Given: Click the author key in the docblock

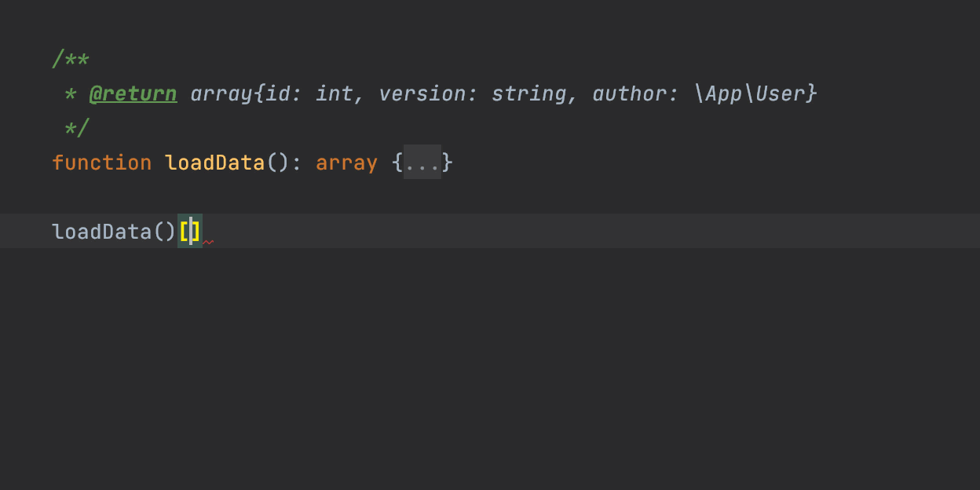Looking at the screenshot, I should click(630, 94).
